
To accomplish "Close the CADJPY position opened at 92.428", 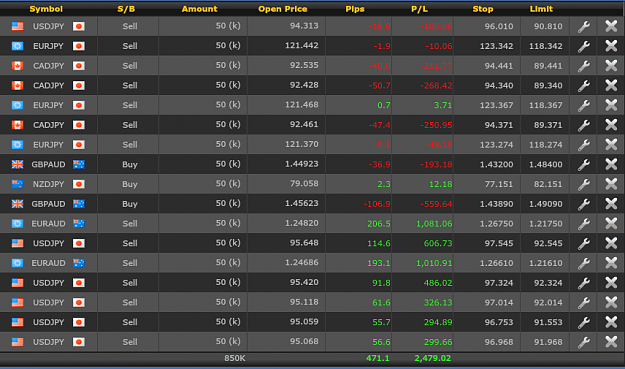I will 611,86.
